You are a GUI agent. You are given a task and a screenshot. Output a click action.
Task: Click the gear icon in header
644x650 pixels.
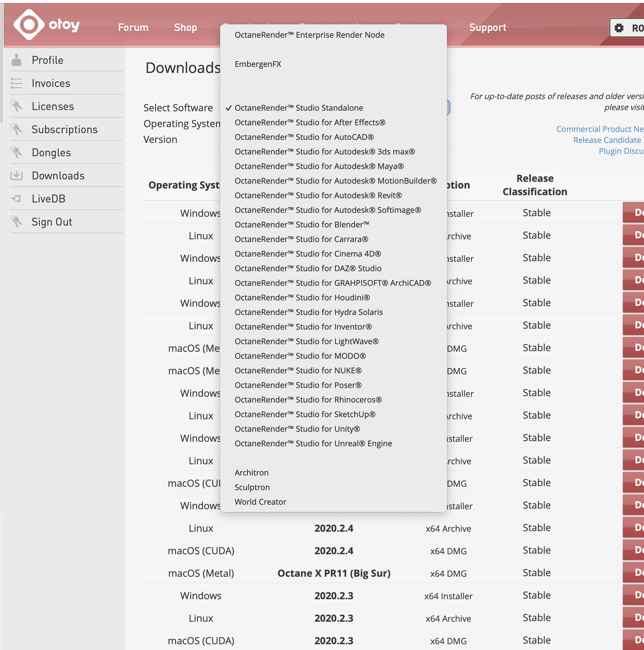619,28
